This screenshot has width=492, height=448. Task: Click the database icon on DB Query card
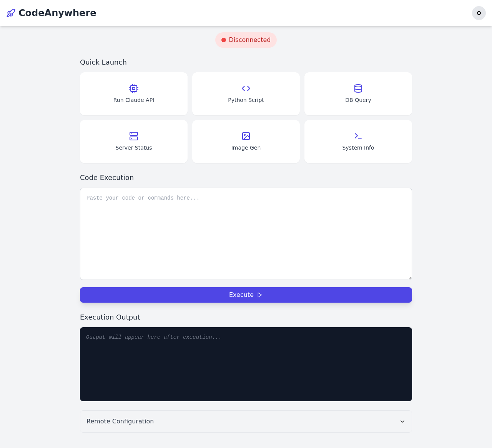(x=358, y=88)
